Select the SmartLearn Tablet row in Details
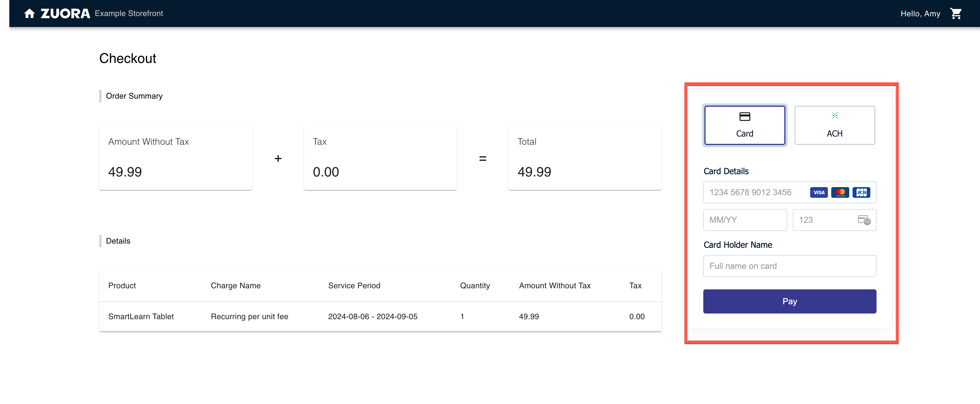980x404 pixels. click(141, 316)
